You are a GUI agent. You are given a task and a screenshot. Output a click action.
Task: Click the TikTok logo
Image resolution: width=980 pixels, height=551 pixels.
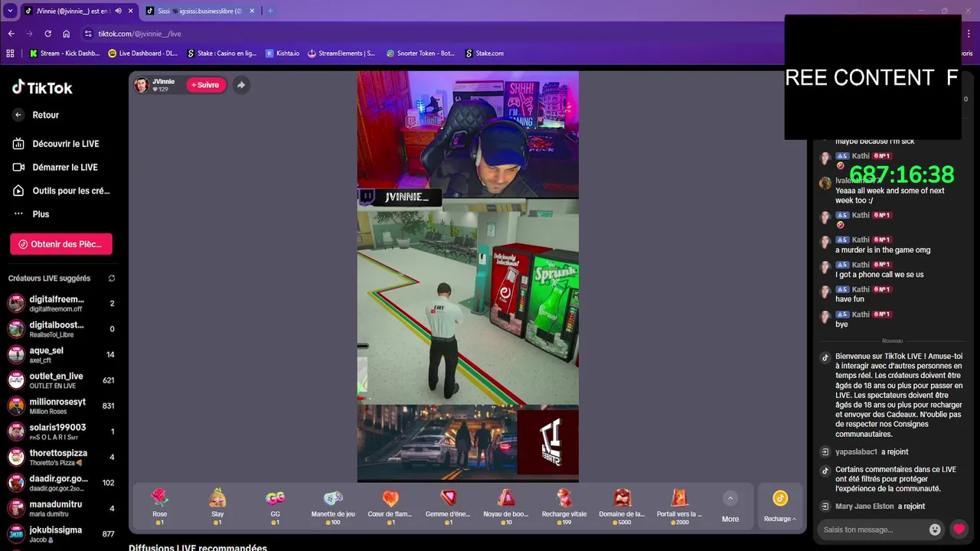[42, 87]
